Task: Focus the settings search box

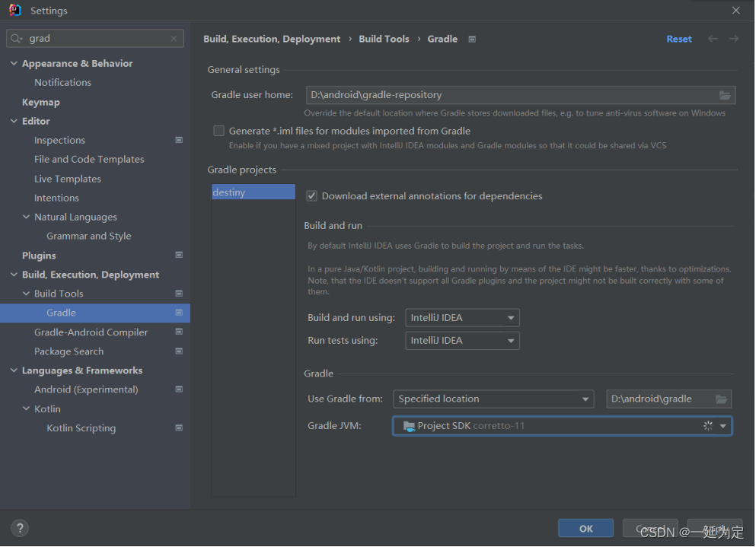Action: 95,39
